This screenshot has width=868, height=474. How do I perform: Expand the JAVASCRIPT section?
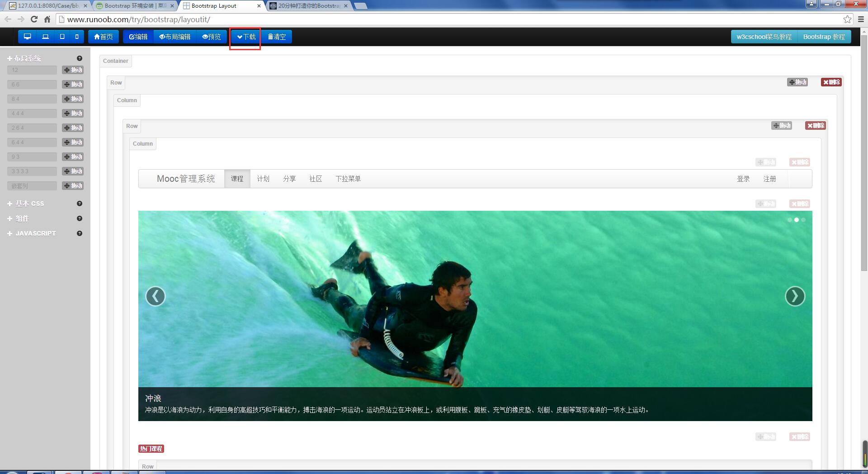tap(32, 233)
